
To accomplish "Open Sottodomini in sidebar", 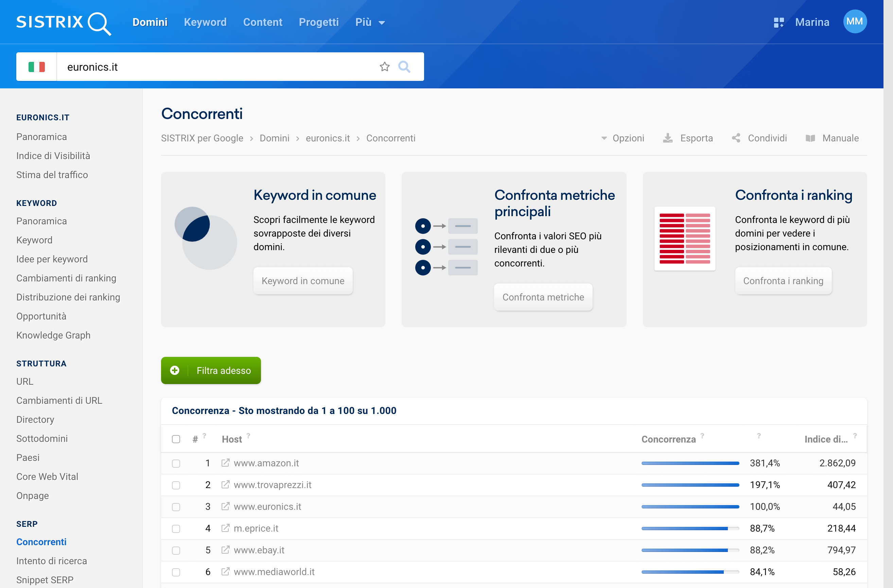I will (x=42, y=439).
